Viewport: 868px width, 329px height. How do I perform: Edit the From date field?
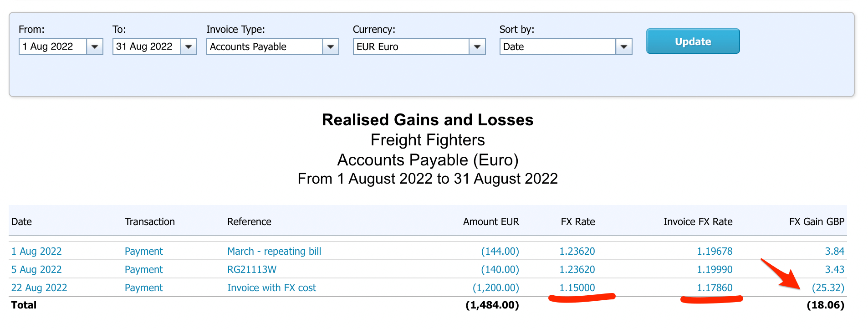[52, 47]
